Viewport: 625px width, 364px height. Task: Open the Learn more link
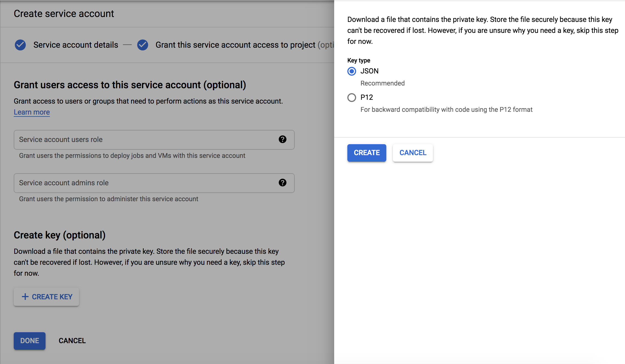pyautogui.click(x=32, y=112)
